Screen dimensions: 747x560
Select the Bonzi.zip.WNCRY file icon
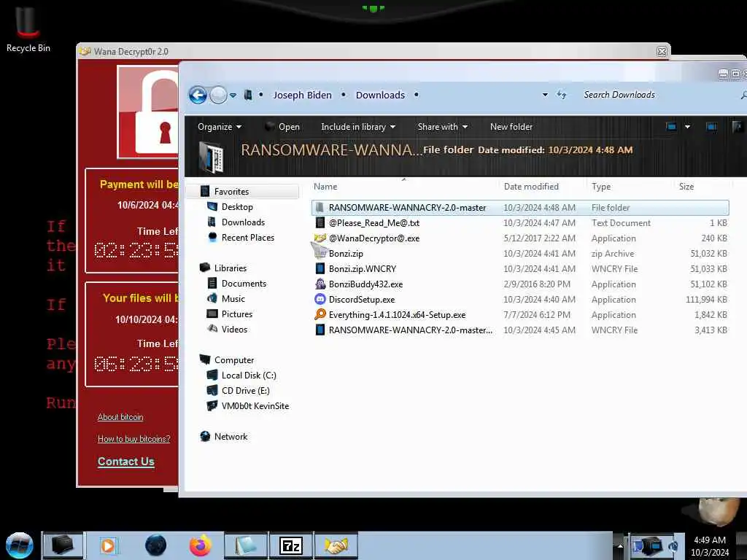click(x=320, y=268)
